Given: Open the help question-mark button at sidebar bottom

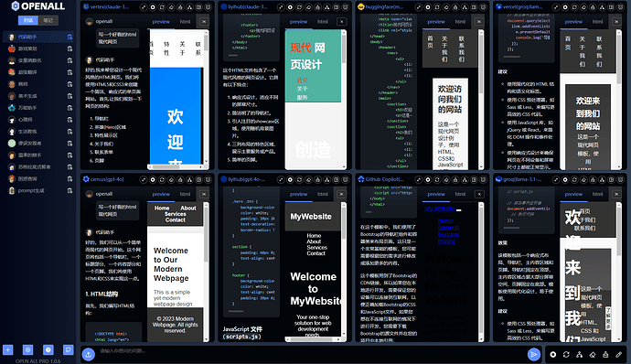Looking at the screenshot, I should tap(48, 349).
